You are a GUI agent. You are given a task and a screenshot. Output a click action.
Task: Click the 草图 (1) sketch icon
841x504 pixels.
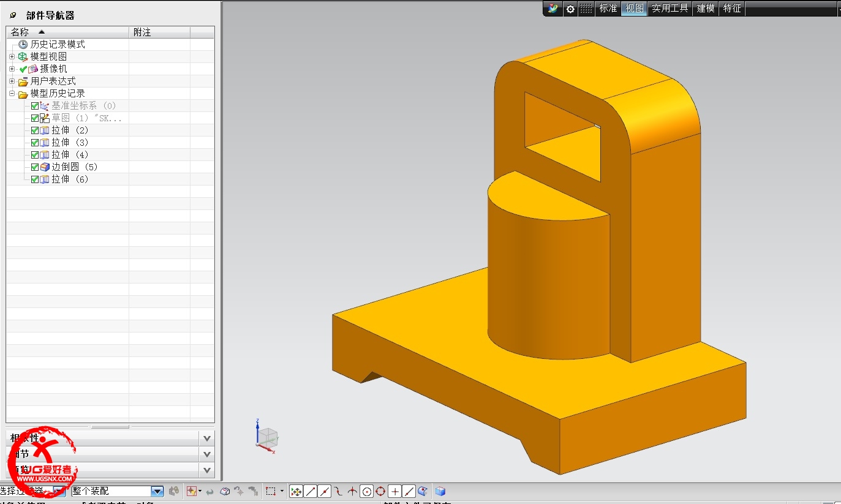(x=45, y=118)
